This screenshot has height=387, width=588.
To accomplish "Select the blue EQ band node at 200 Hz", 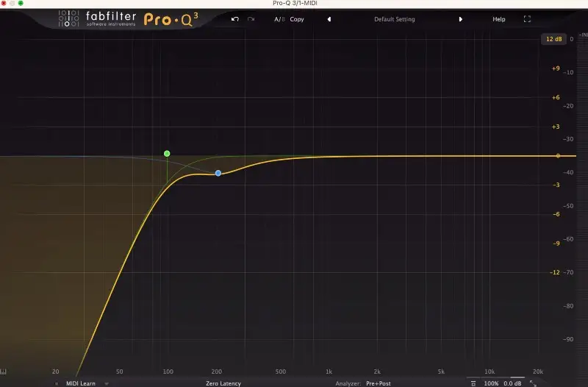I will pyautogui.click(x=218, y=173).
